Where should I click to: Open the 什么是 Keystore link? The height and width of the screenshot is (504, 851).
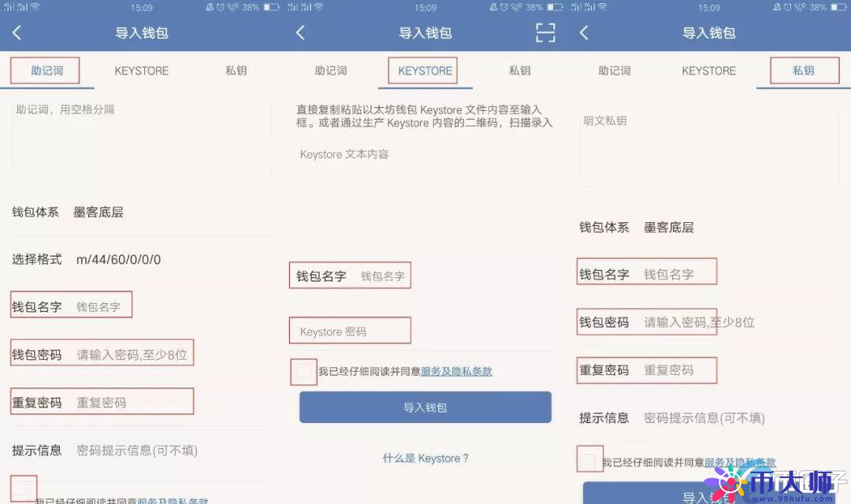[x=425, y=458]
